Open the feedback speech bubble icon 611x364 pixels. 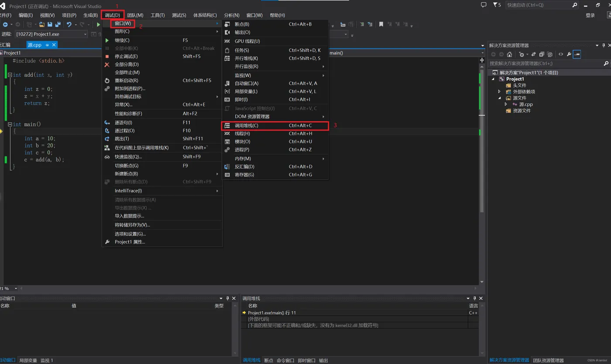[x=484, y=5]
